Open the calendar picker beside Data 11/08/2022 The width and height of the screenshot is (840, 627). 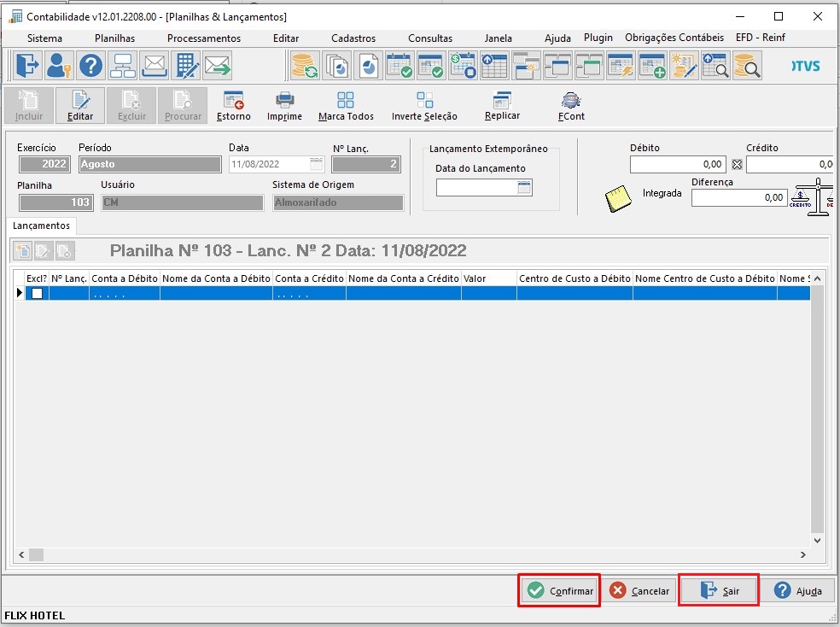316,164
